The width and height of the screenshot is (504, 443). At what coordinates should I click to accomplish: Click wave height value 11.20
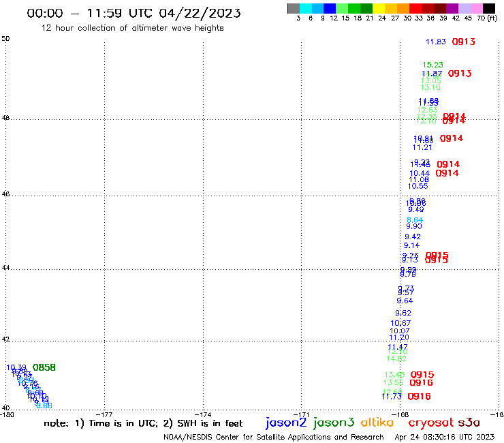coord(399,338)
